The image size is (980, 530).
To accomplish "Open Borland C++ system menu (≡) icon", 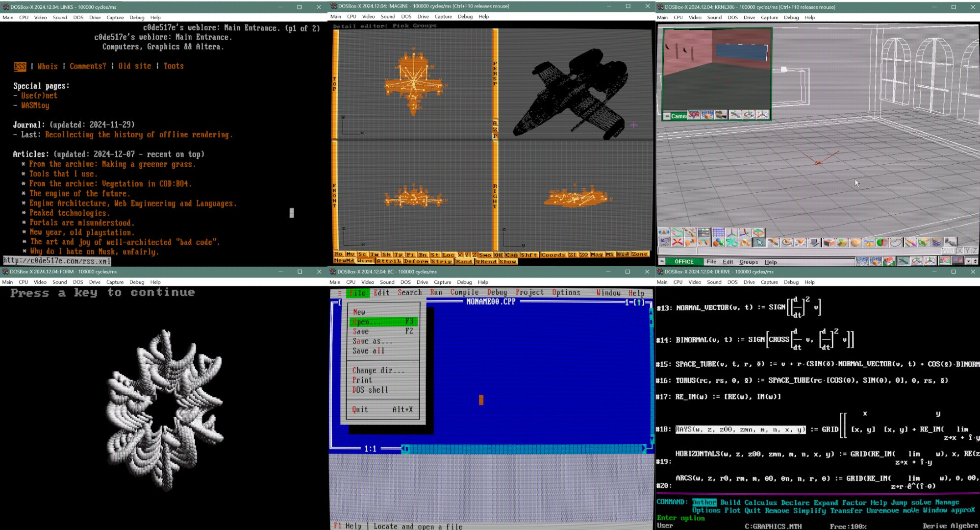I will 339,293.
